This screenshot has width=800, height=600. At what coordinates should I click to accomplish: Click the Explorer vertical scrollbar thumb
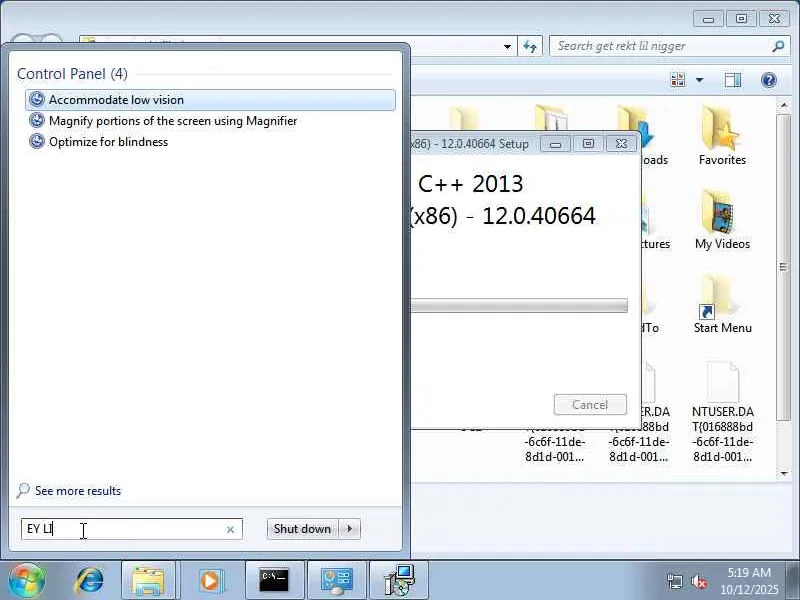point(784,267)
